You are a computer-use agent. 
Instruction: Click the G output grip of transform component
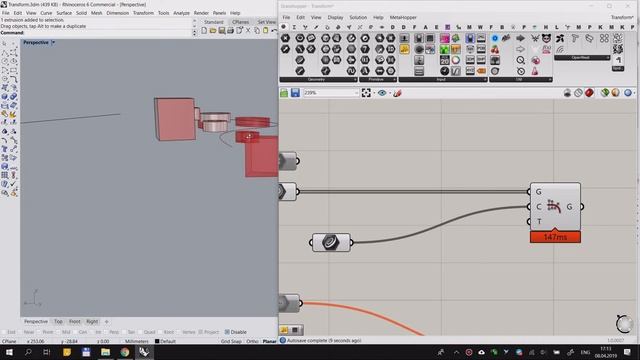tap(582, 207)
